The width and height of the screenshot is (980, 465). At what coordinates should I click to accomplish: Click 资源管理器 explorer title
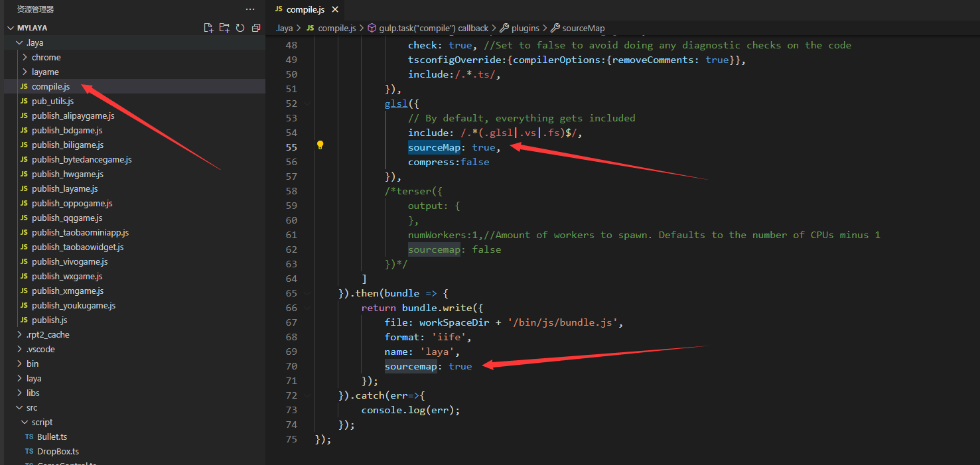click(36, 9)
